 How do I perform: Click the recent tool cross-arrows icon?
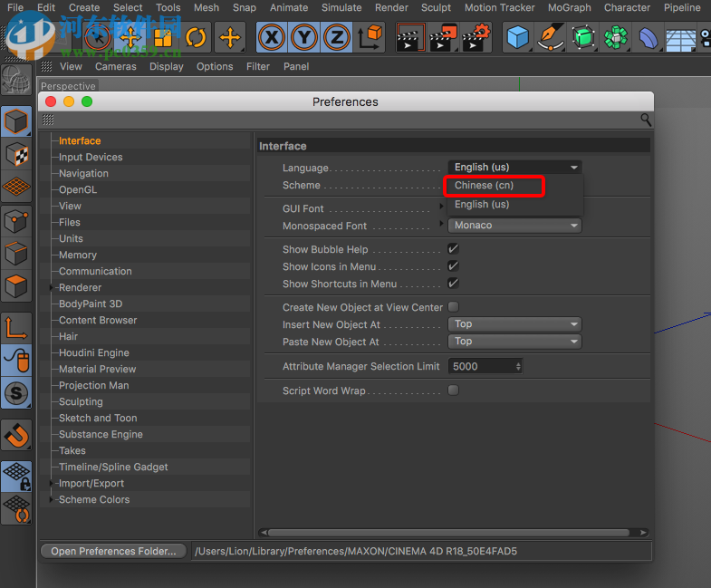pyautogui.click(x=230, y=37)
